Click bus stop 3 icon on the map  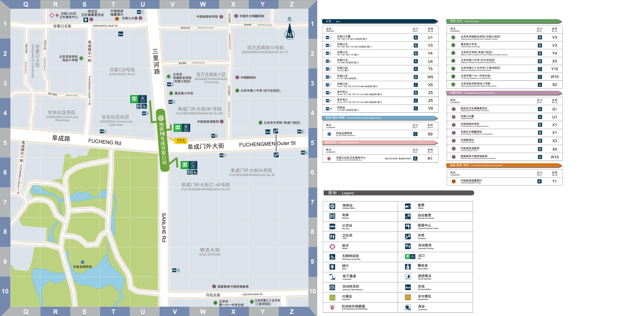[x=172, y=102]
